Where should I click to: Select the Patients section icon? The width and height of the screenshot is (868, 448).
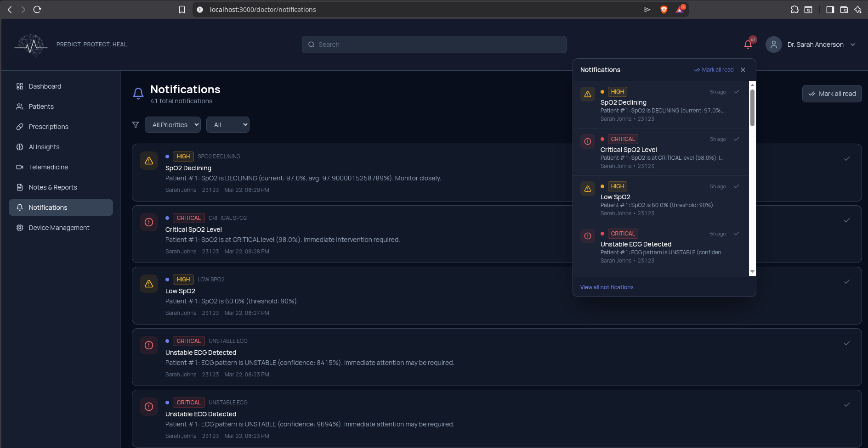tap(19, 106)
